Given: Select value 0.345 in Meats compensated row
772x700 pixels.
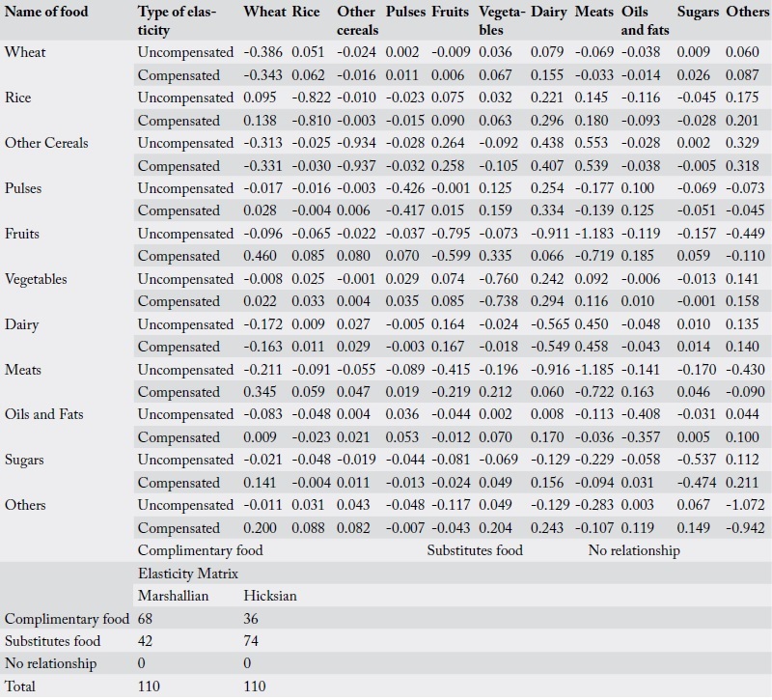Looking at the screenshot, I should coord(260,392).
